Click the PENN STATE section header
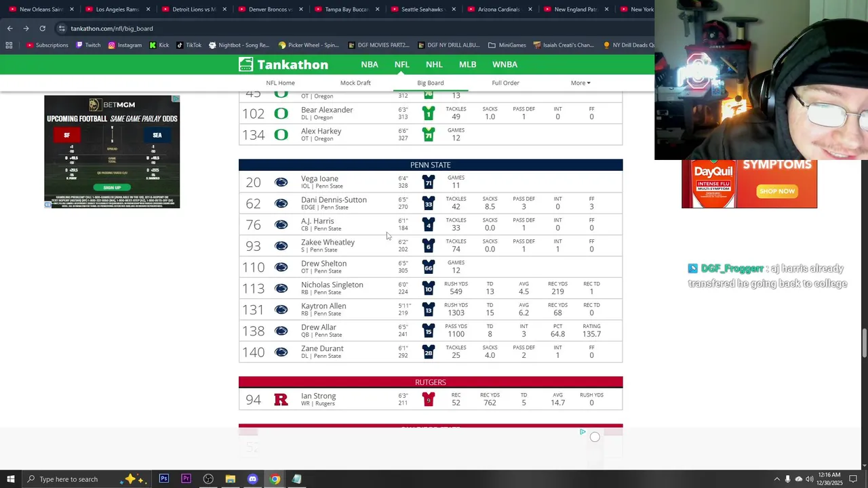 pos(431,165)
